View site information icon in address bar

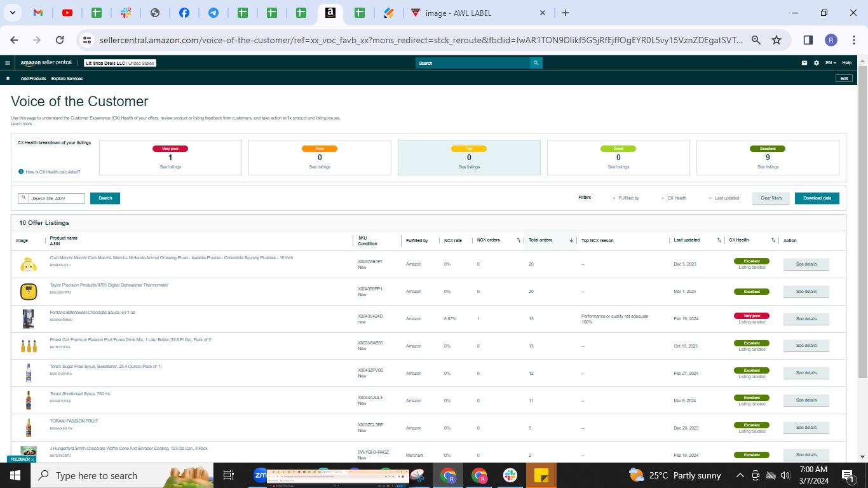[87, 39]
